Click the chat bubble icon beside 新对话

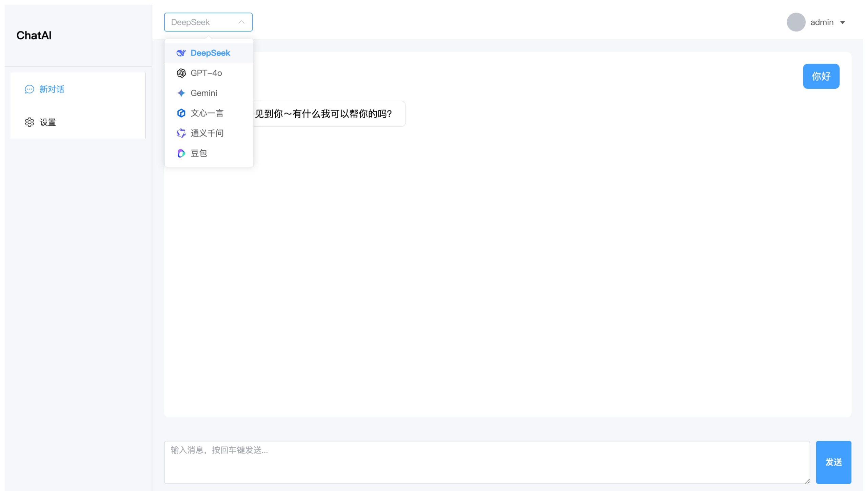click(x=29, y=89)
